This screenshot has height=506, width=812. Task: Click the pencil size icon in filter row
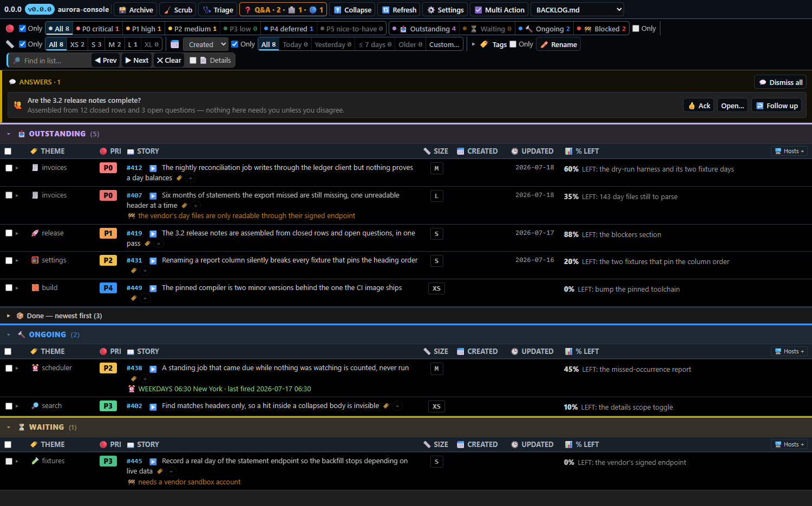point(10,44)
